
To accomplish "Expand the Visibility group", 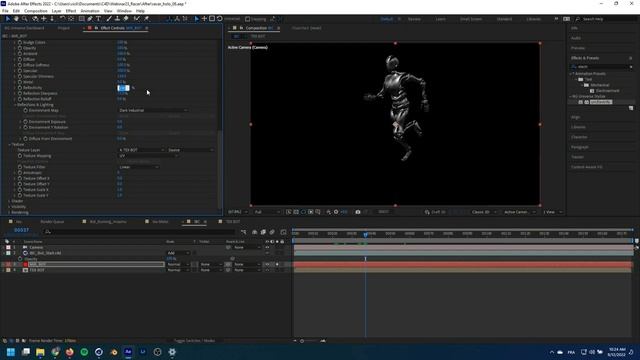I will click(9, 207).
